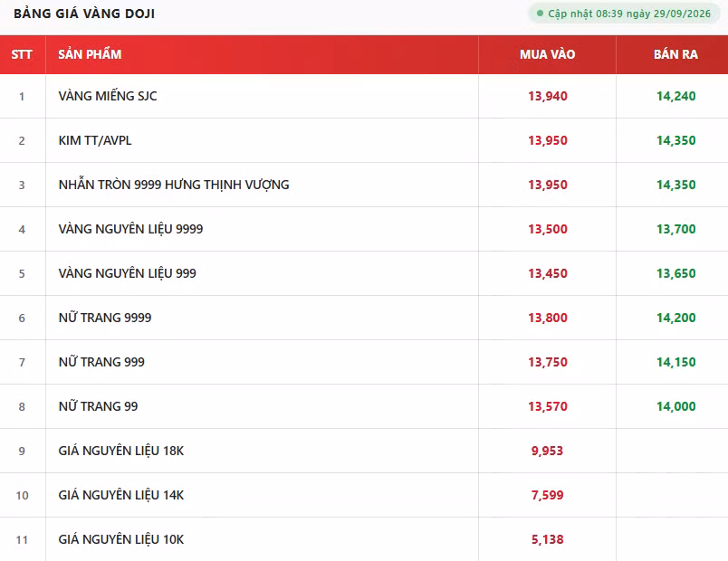Click the green update status dot

point(540,14)
